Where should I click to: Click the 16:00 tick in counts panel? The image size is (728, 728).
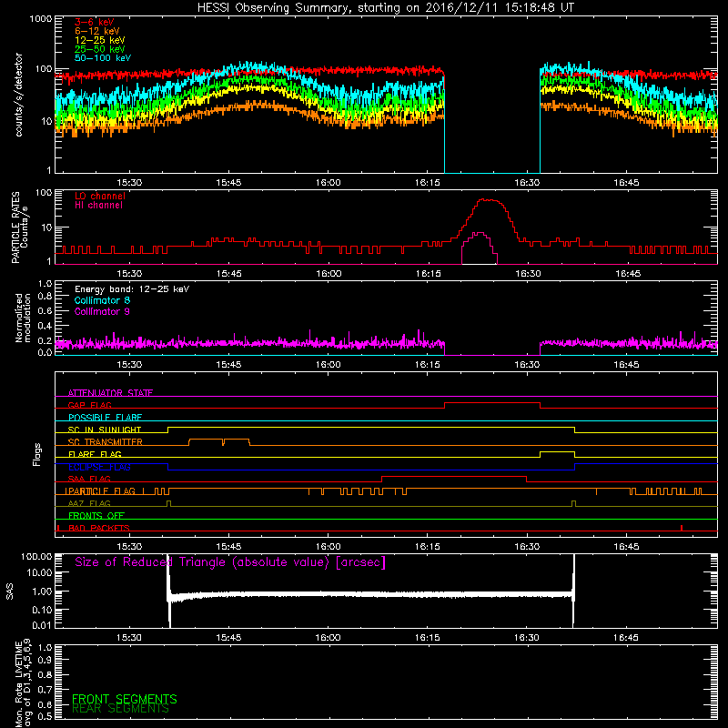click(328, 183)
